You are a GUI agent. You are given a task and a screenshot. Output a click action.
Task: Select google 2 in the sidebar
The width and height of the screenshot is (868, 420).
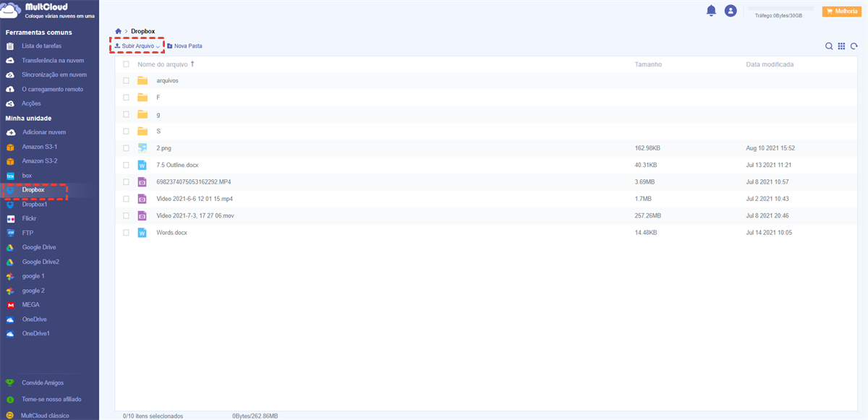coord(33,291)
